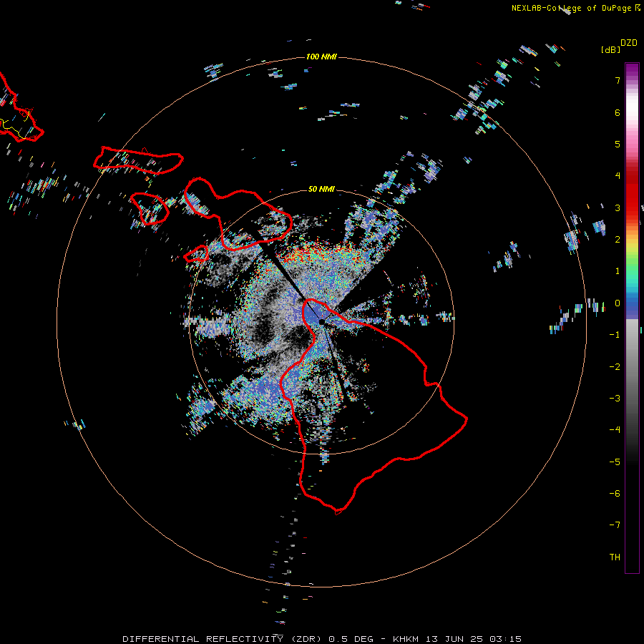Click the 3 dB tick label on the scale
This screenshot has width=644, height=644.
618,208
